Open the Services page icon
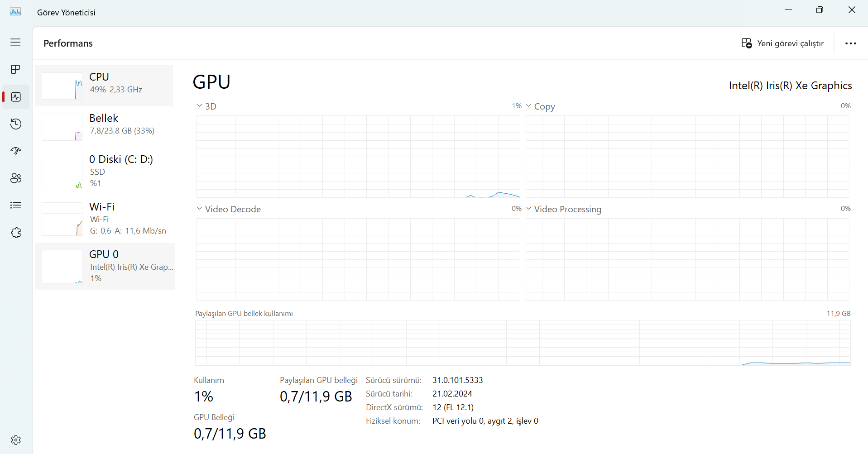868x454 pixels. click(16, 233)
